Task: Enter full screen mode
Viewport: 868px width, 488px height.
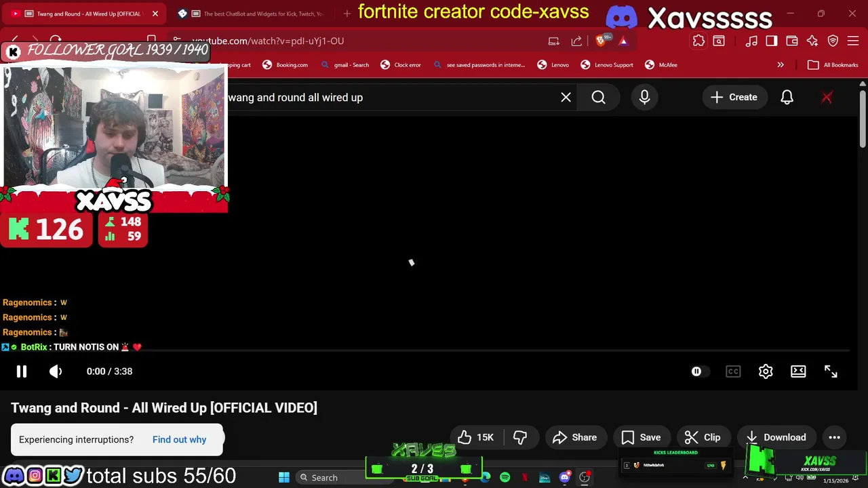Action: [831, 371]
